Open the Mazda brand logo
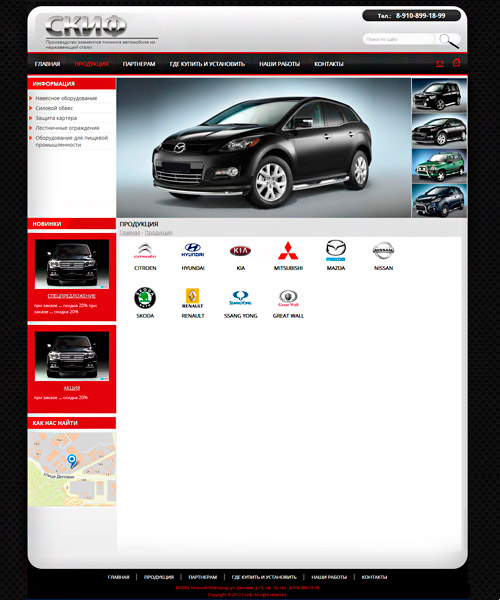This screenshot has width=500, height=600. click(x=336, y=251)
